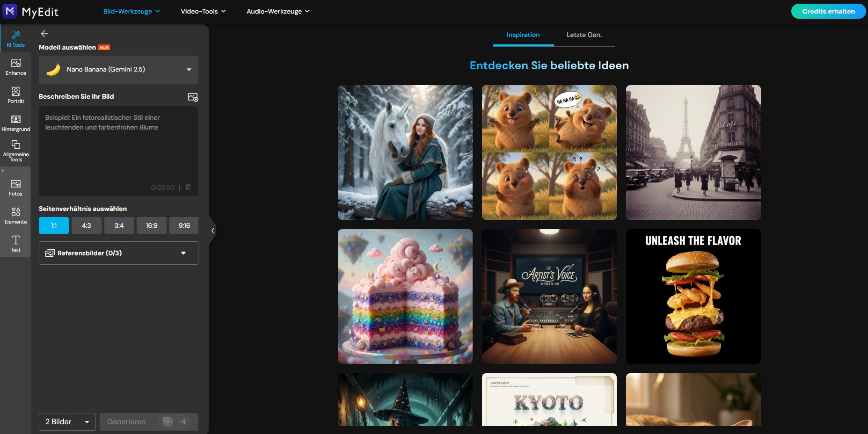Screen dimensions: 868x434
Task: Click the small plus icon in the sidebar
Action: 3,171
